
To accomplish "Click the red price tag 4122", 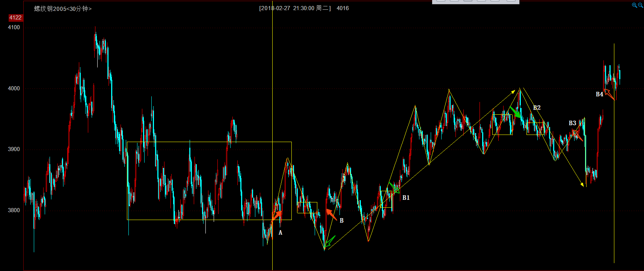I will click(x=15, y=18).
